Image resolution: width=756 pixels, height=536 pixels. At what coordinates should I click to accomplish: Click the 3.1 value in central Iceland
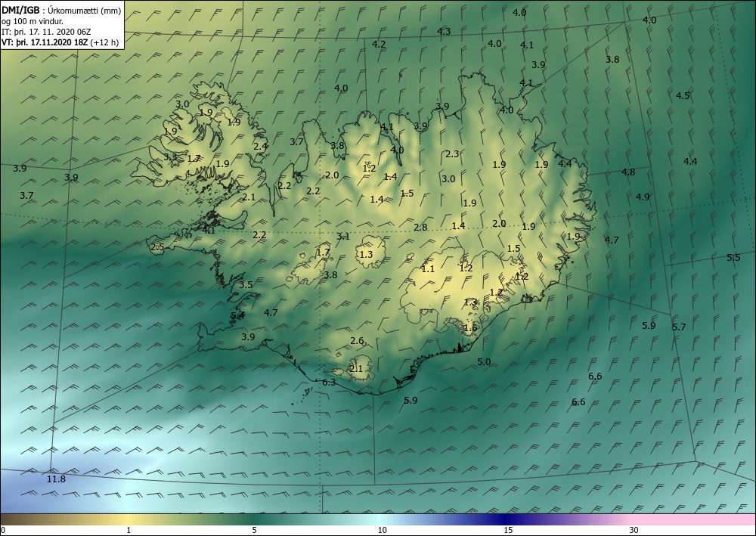[x=343, y=236]
